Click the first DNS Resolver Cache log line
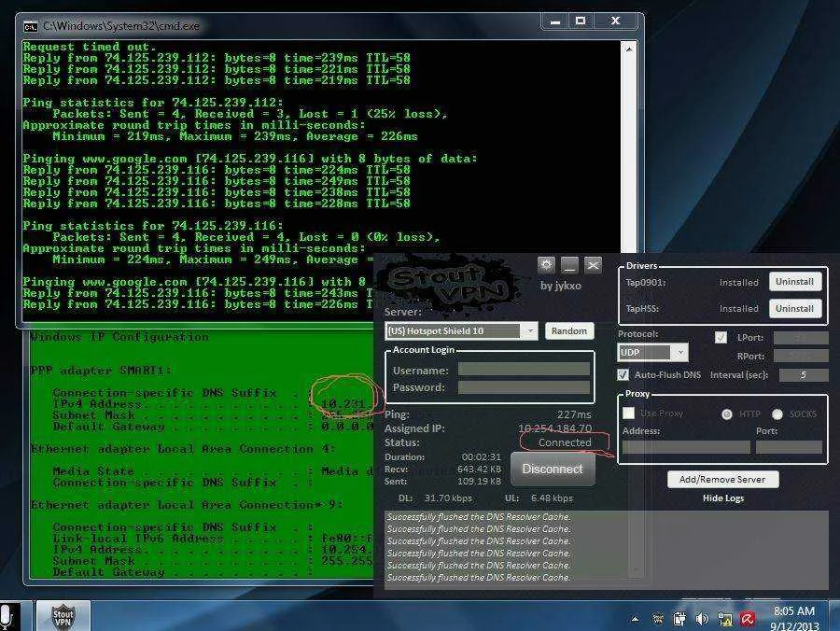The height and width of the screenshot is (631, 840). [x=479, y=517]
